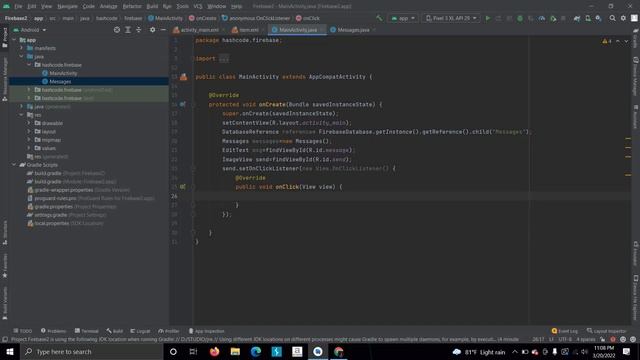Click the MainActivity breadcrumb
This screenshot has height=360, width=640.
[165, 18]
